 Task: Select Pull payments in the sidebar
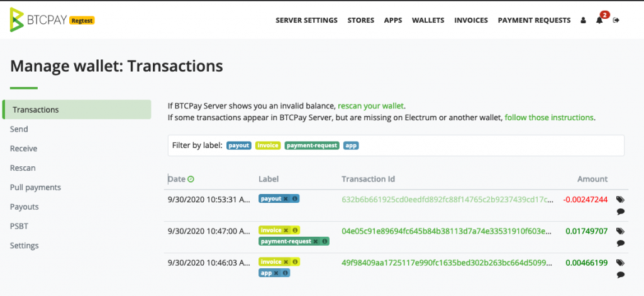(x=35, y=188)
